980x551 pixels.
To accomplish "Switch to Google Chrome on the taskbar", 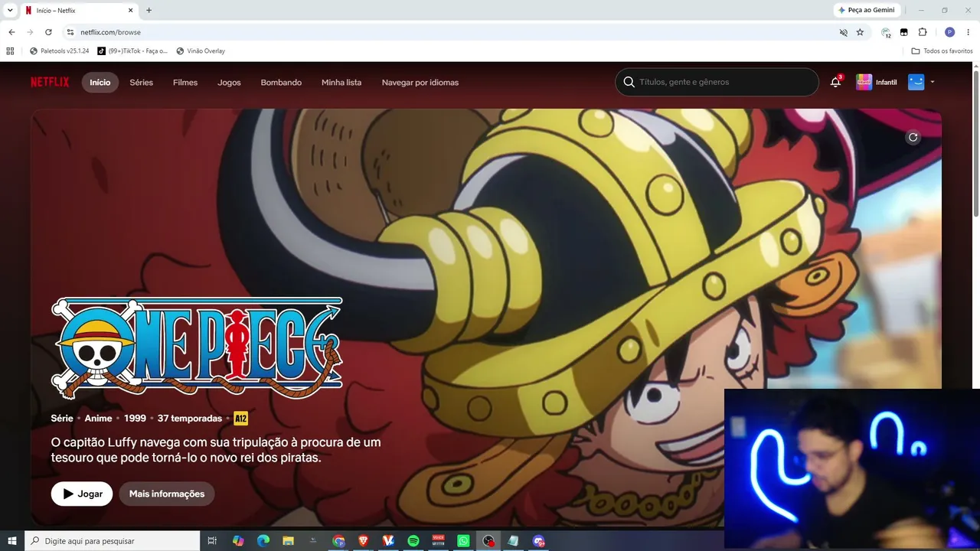I will (338, 541).
